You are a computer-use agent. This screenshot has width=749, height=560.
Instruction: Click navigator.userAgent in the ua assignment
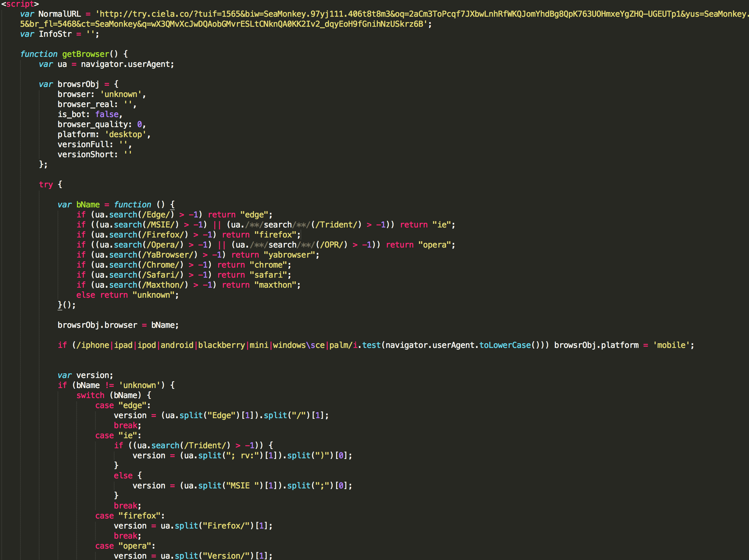pos(125,64)
